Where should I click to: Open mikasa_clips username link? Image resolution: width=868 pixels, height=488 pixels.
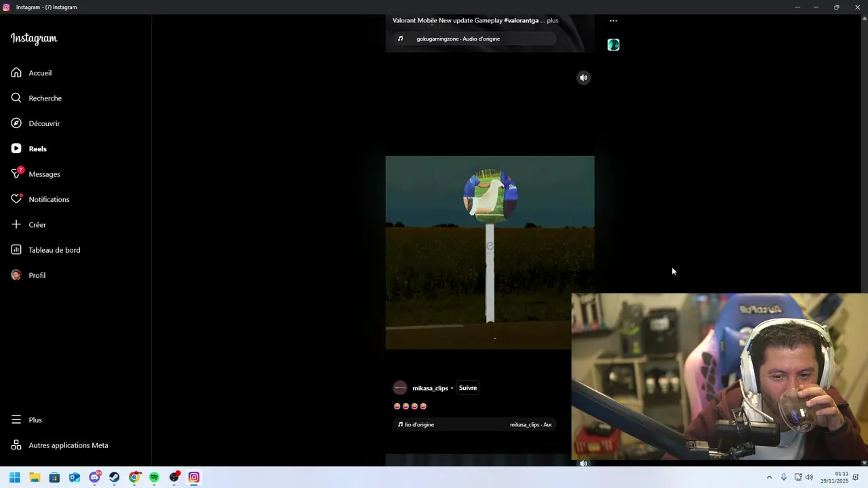point(430,388)
